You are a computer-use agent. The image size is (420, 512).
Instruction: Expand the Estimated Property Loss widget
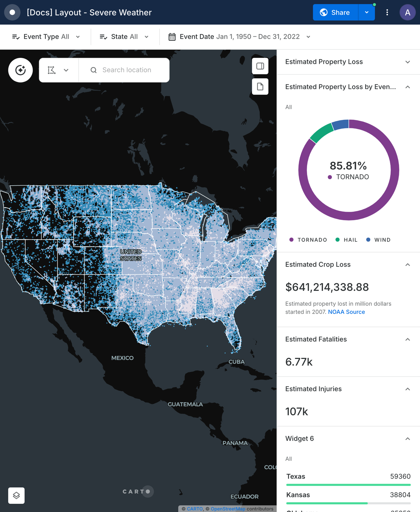coord(407,62)
